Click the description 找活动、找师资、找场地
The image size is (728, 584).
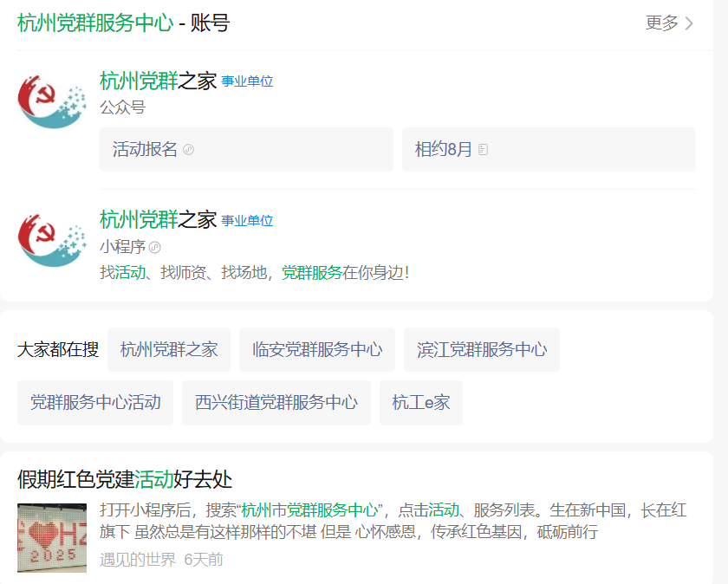[x=255, y=272]
